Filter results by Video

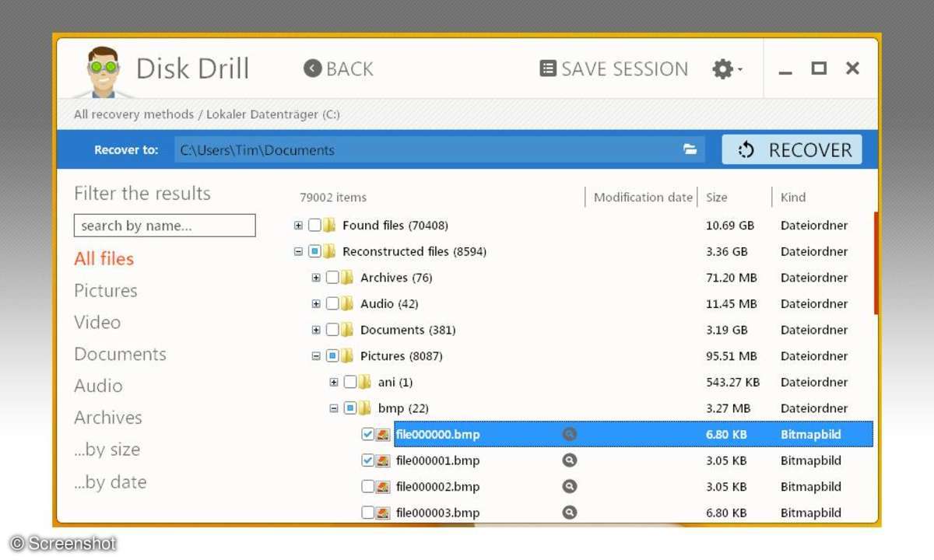click(97, 322)
